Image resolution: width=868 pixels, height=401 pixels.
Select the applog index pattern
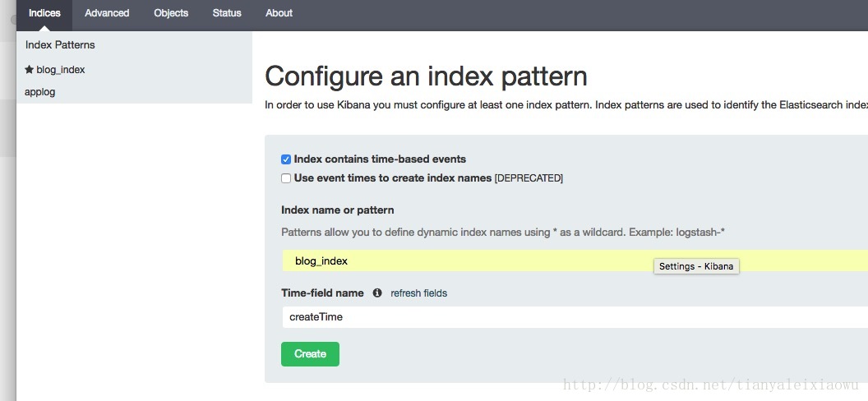(x=39, y=92)
